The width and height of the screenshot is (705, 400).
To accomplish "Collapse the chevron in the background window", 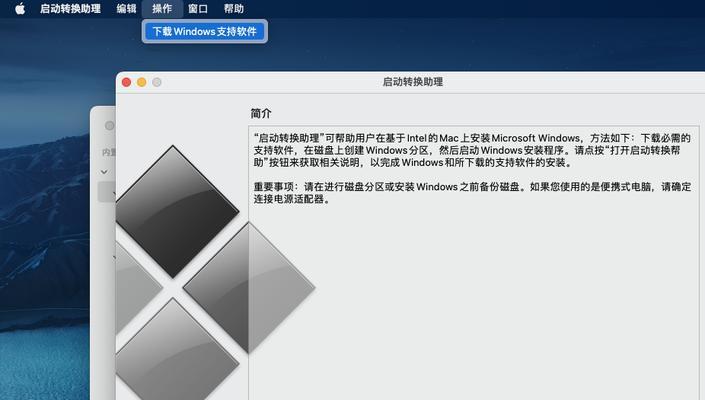I will (x=104, y=172).
